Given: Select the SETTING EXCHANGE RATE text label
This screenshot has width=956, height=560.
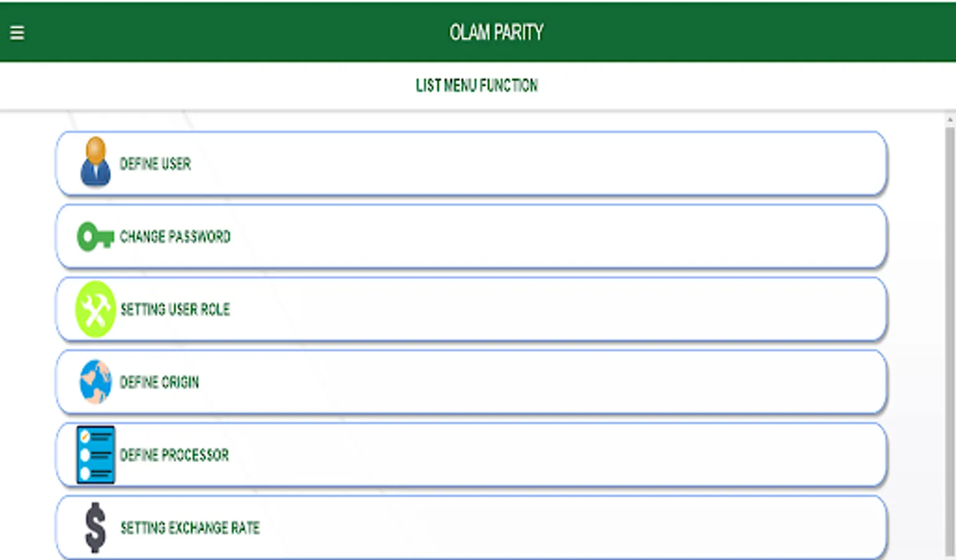Looking at the screenshot, I should click(190, 528).
